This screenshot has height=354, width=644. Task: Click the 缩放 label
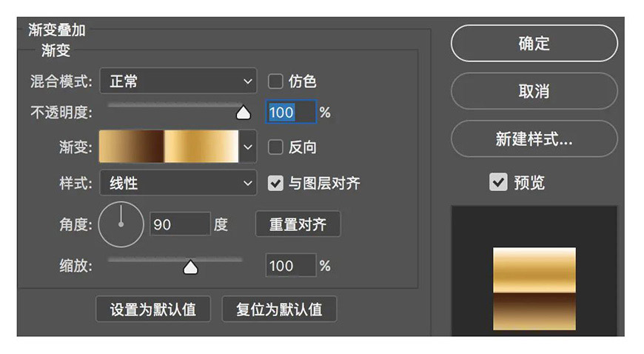76,266
